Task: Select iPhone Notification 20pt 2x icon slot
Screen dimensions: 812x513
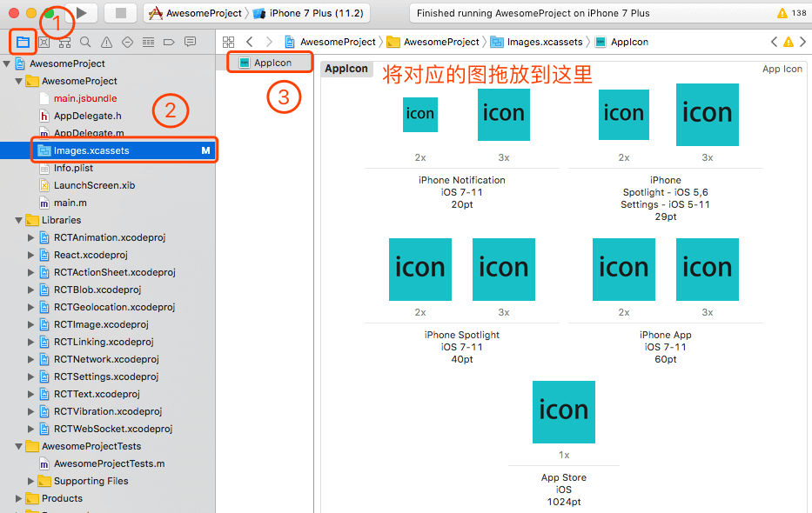Action: point(420,114)
